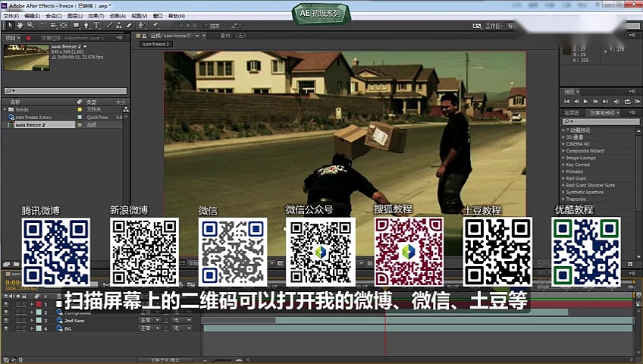Jump to first frame in Preview panel
643x364 pixels.
tap(566, 102)
